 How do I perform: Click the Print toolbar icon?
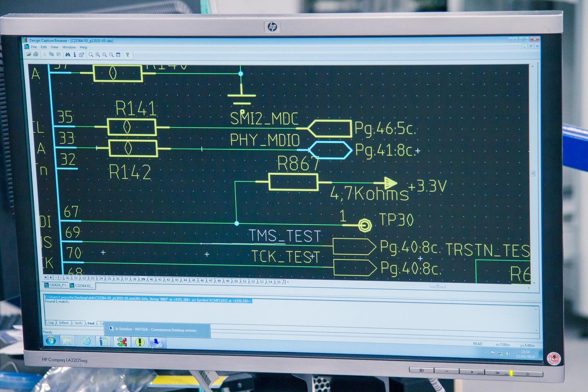pyautogui.click(x=36, y=54)
